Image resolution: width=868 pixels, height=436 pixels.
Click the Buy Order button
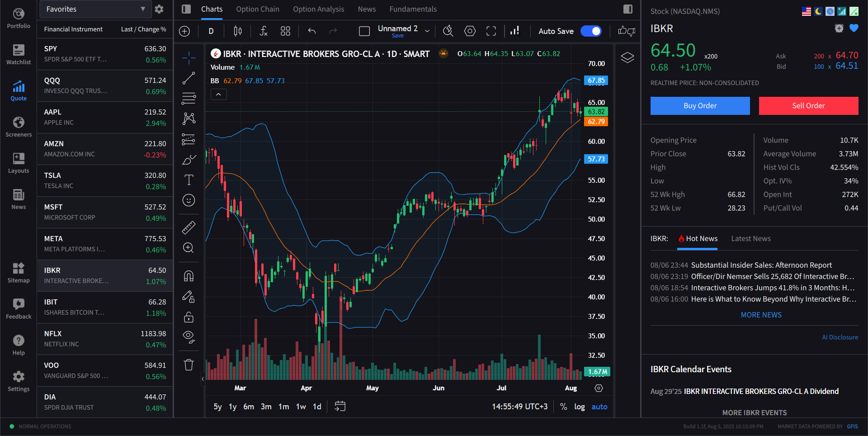pyautogui.click(x=700, y=106)
